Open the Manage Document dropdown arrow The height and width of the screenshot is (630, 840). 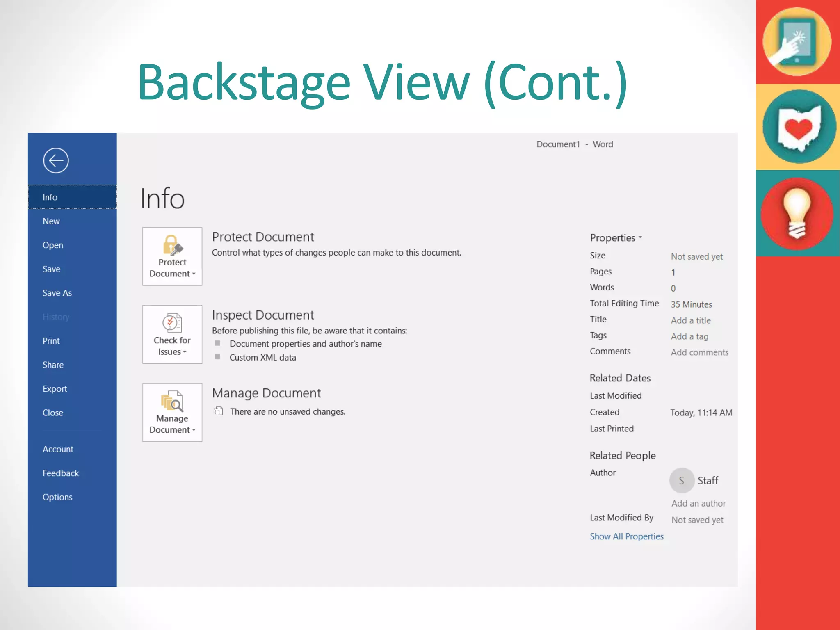pos(194,430)
